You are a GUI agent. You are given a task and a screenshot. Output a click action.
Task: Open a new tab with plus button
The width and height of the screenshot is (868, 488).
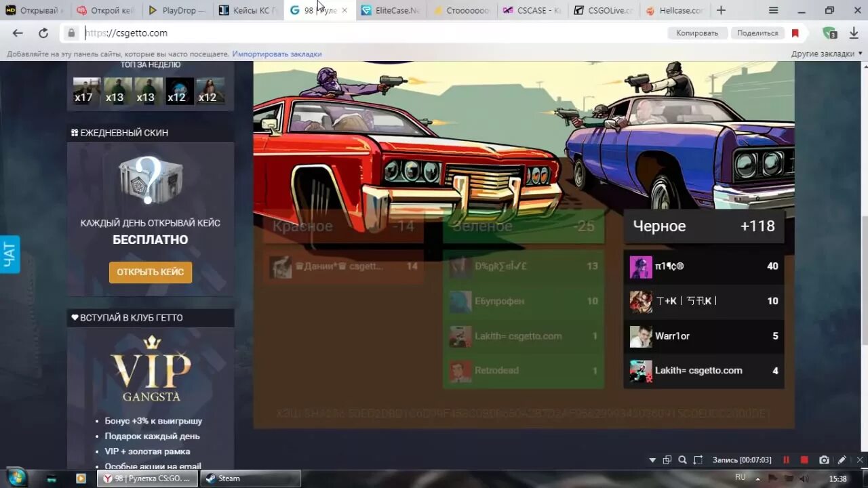(x=721, y=10)
